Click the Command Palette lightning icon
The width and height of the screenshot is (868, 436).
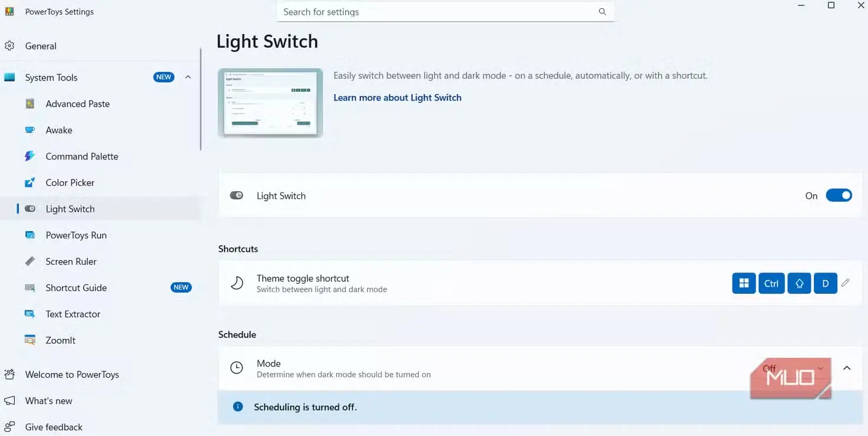pos(30,156)
